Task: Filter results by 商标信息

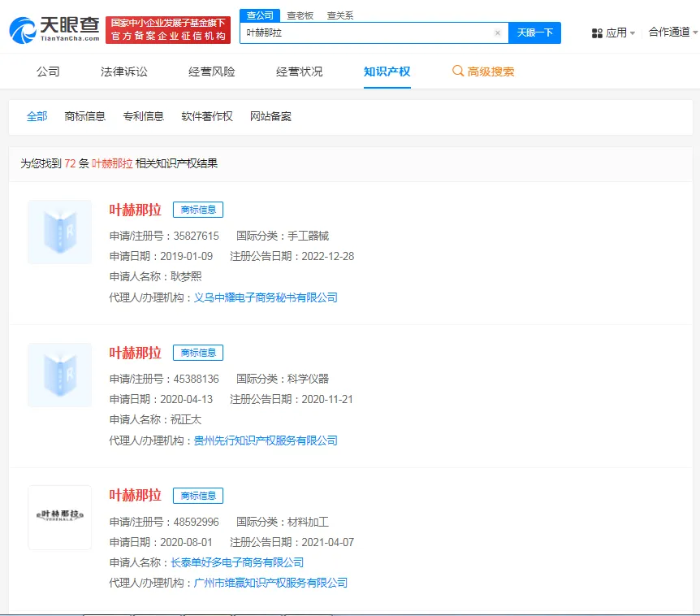Action: point(85,116)
